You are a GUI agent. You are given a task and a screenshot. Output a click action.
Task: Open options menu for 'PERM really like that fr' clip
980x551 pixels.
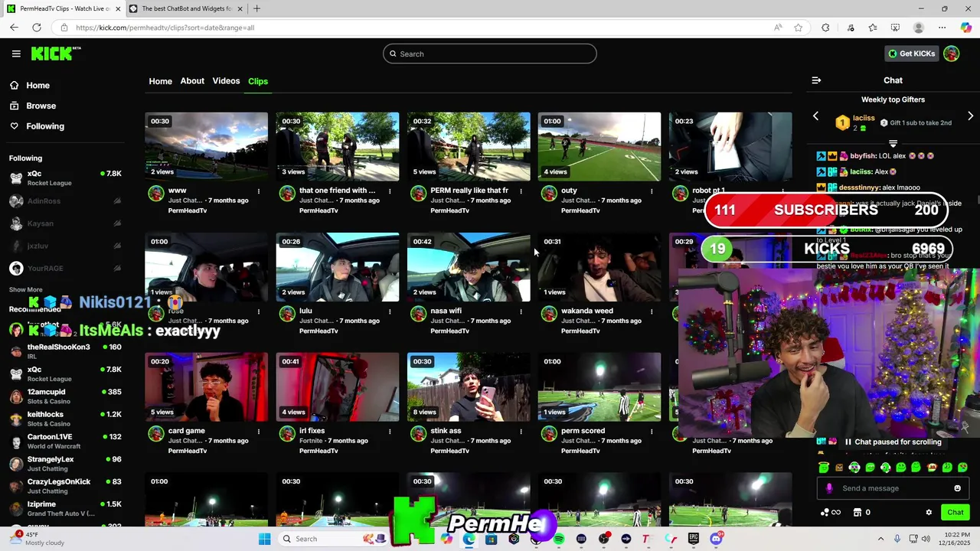521,191
